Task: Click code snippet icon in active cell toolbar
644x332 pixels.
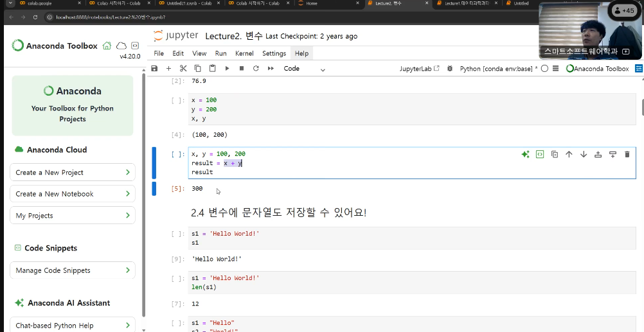Action: (540, 154)
